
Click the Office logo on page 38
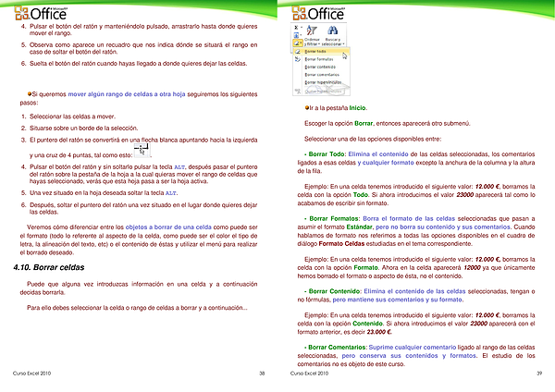(x=41, y=13)
